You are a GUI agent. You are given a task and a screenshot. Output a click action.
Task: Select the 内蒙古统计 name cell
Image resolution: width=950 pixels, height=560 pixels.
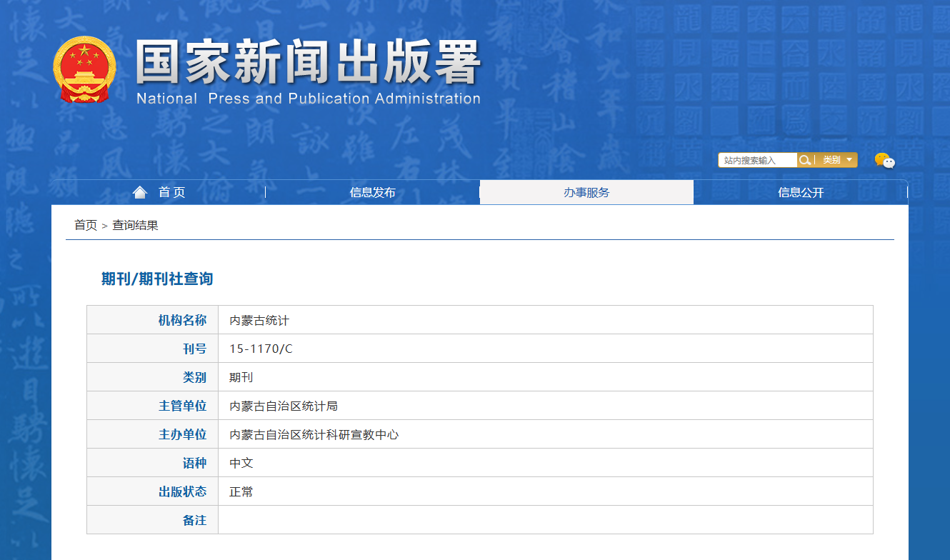259,321
